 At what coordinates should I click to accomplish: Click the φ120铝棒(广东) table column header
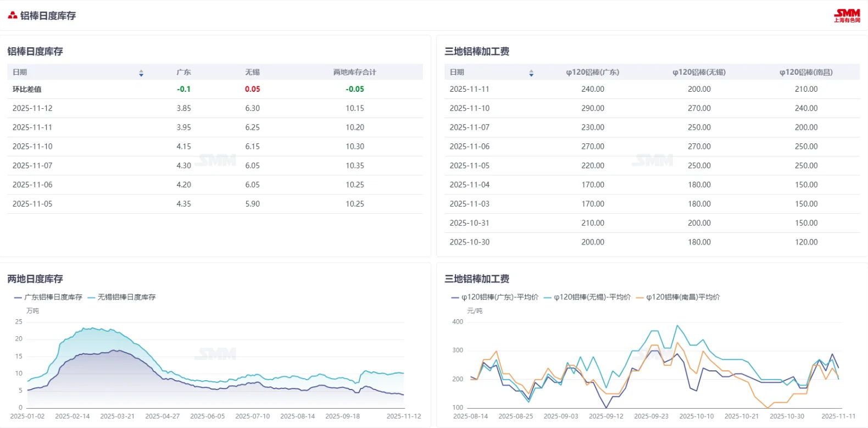point(592,72)
